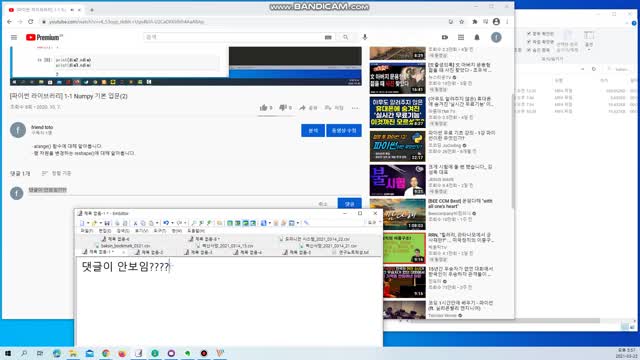Open the YouTube hamburger guide menu
Image resolution: width=640 pixels, height=360 pixels.
click(14, 37)
